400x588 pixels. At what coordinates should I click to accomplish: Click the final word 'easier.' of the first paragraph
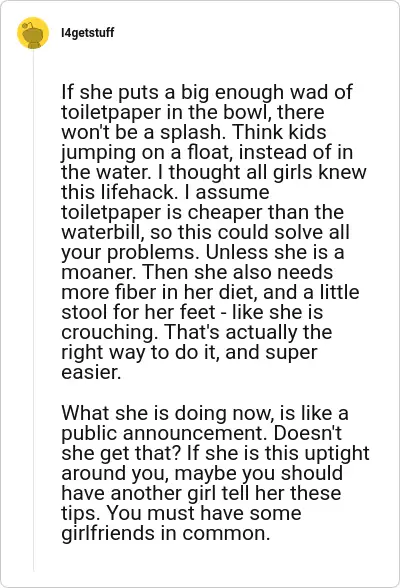[x=91, y=372]
